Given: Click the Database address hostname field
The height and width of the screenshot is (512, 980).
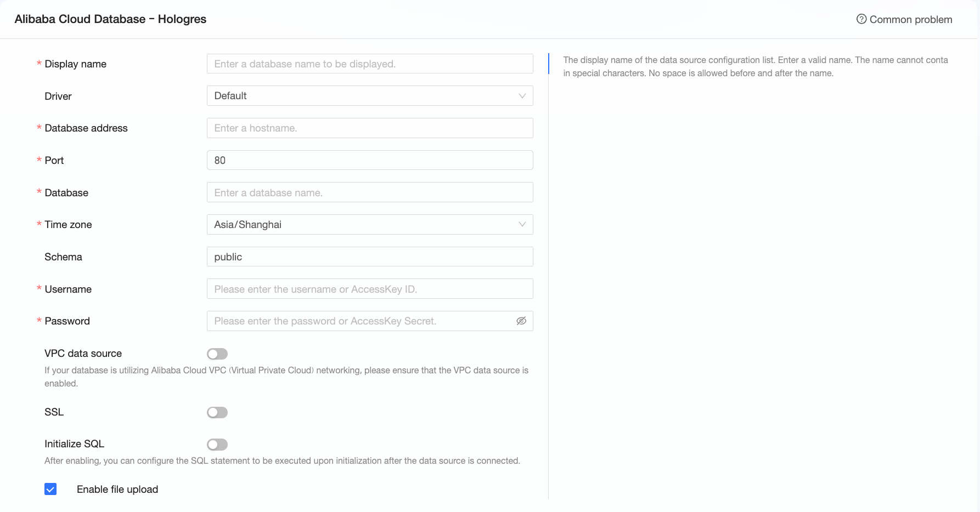Looking at the screenshot, I should pyautogui.click(x=370, y=128).
